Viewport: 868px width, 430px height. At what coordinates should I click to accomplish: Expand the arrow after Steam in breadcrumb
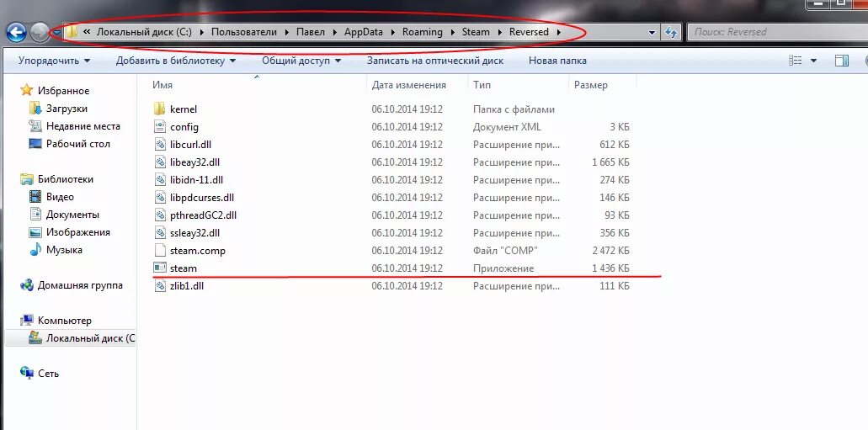[500, 32]
